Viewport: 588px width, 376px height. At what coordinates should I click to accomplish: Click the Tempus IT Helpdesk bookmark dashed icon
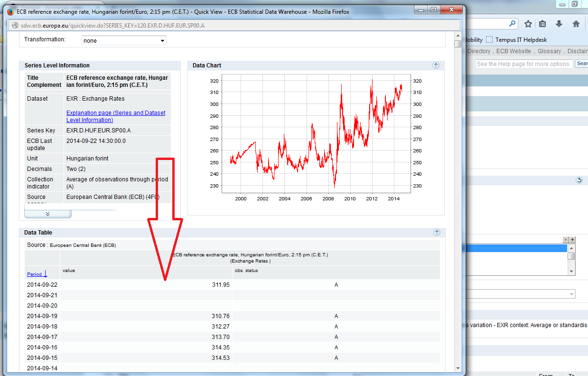point(489,40)
